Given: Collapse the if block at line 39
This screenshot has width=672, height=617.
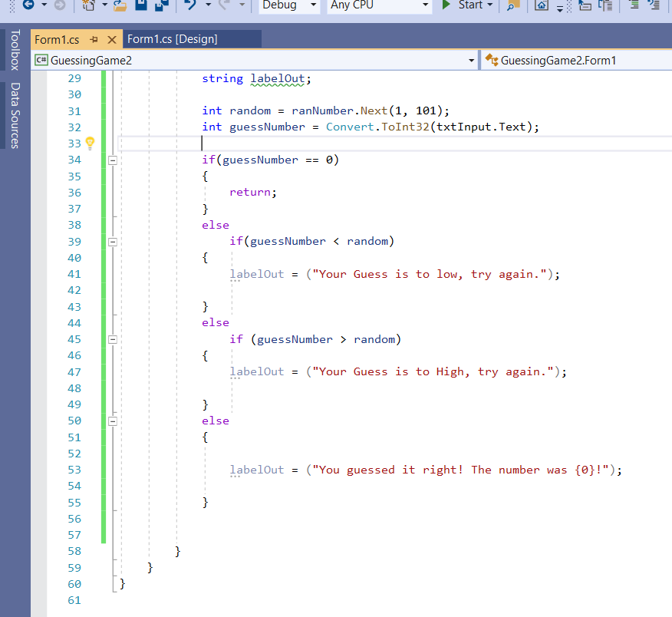Looking at the screenshot, I should [113, 242].
